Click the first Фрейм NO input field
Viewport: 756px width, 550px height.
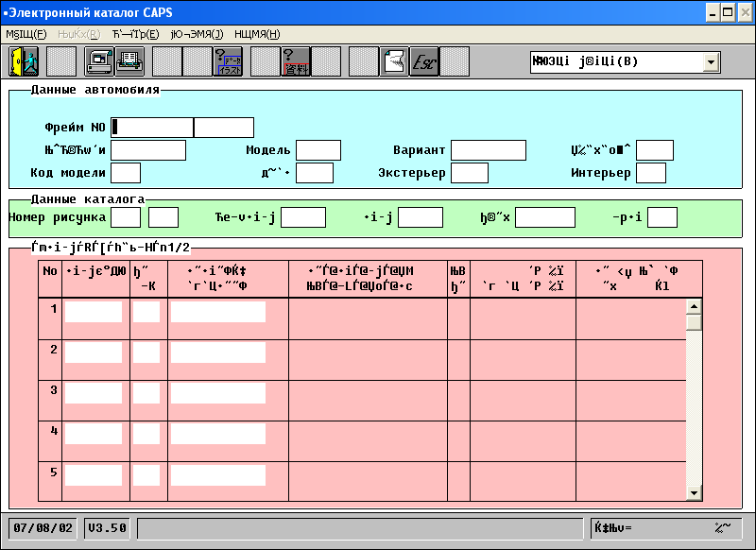[x=152, y=128]
